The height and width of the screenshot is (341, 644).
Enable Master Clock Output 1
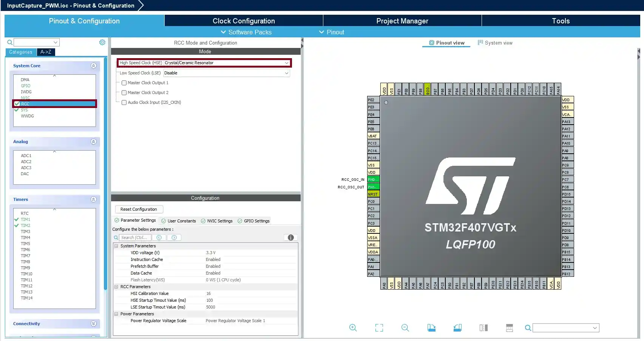[124, 83]
